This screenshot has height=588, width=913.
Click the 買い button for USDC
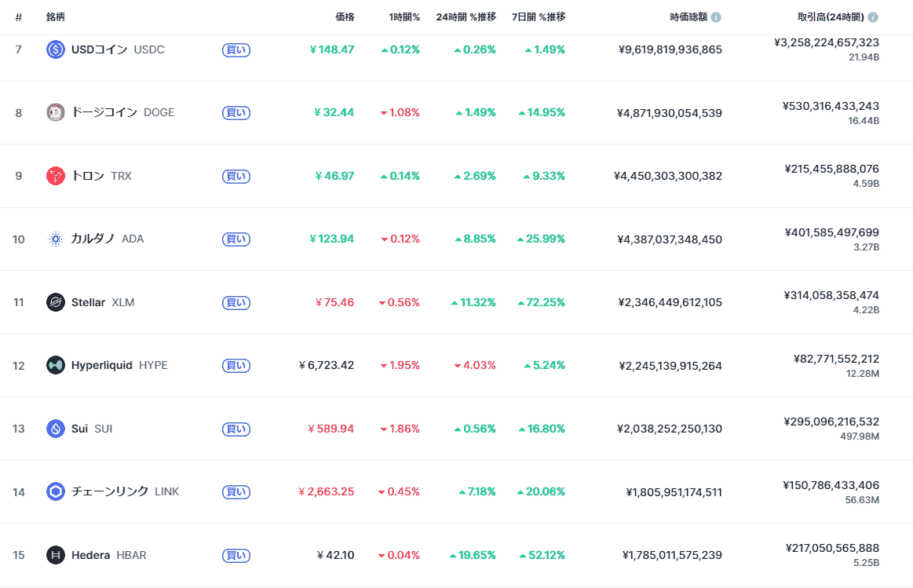click(x=236, y=50)
